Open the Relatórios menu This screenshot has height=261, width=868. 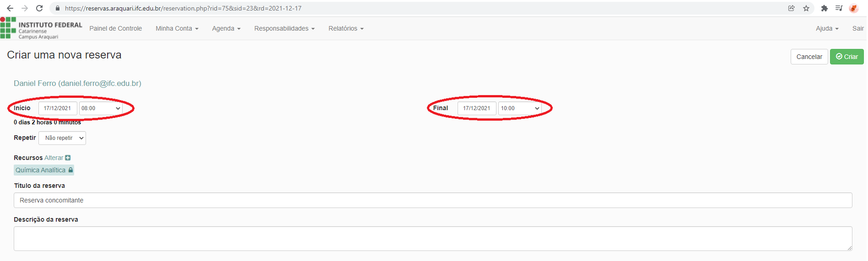(x=346, y=28)
